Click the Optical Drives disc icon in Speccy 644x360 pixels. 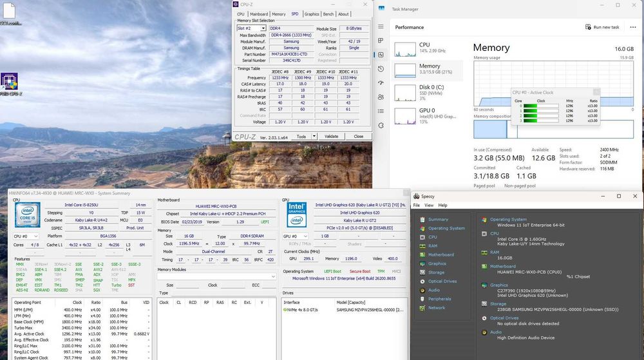pos(422,281)
